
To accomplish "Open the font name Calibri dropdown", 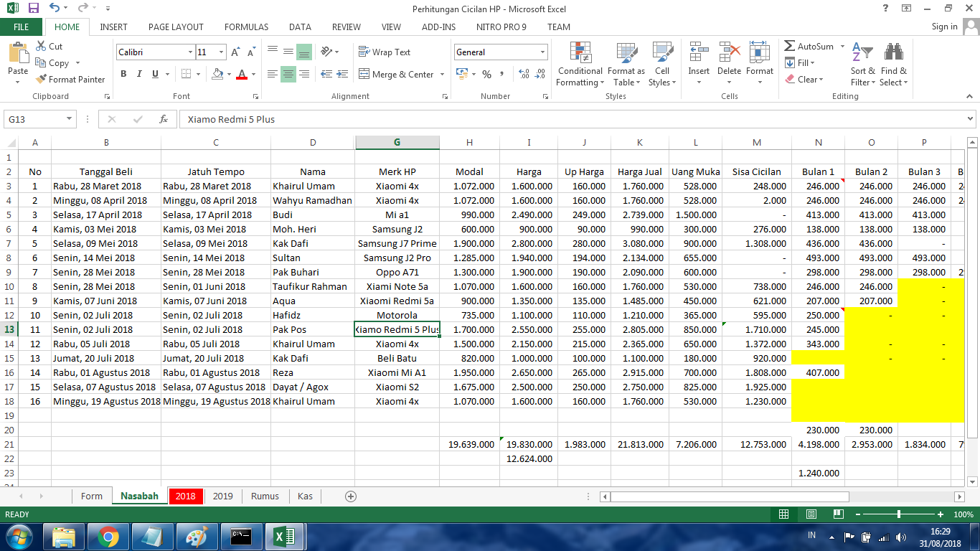I will click(190, 52).
